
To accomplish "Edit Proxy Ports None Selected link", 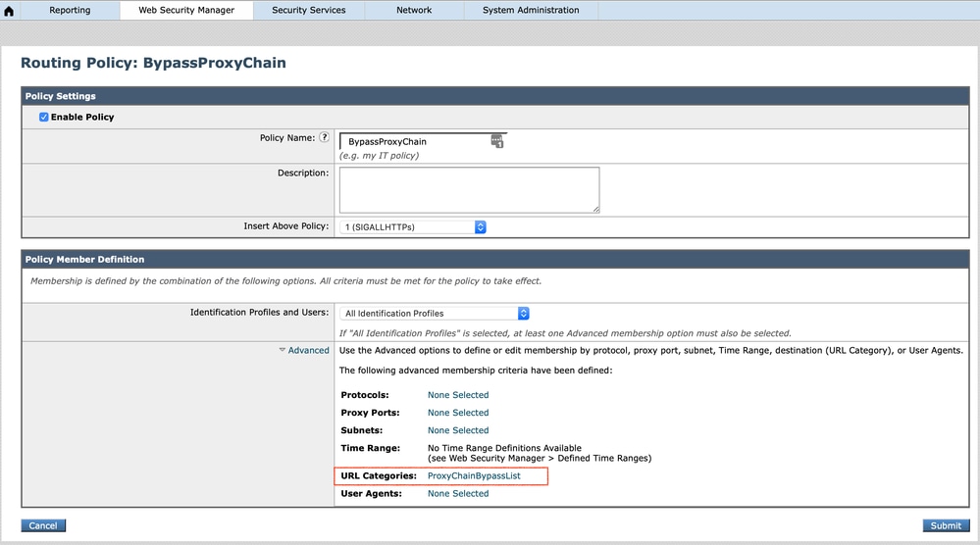I will (x=458, y=413).
